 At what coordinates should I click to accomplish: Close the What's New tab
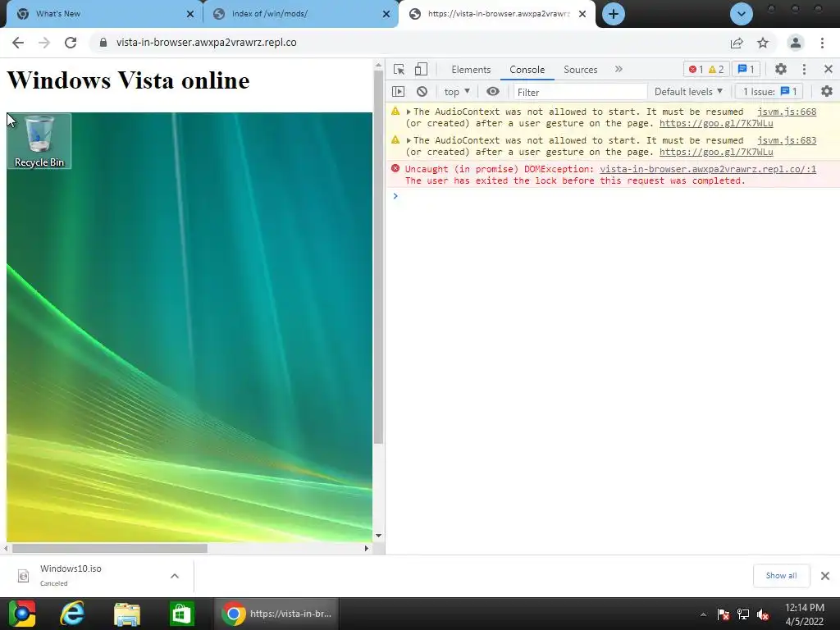[x=190, y=15]
